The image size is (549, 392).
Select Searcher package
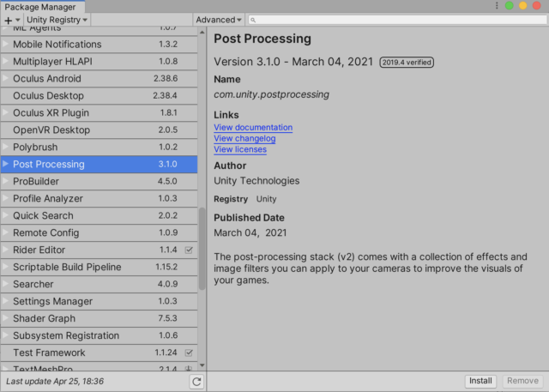[100, 284]
